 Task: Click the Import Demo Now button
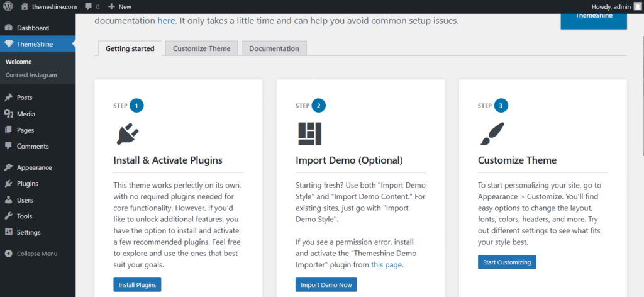coord(326,284)
